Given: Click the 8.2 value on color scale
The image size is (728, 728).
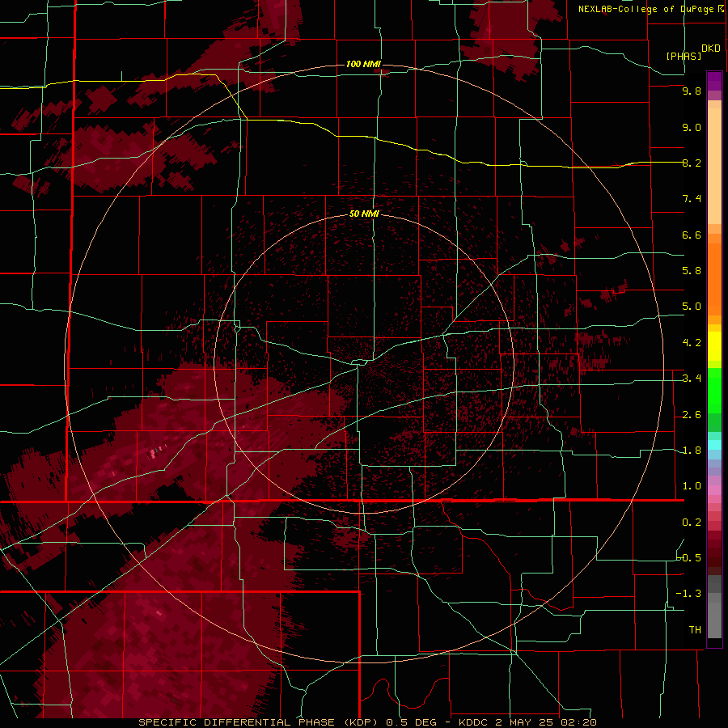Looking at the screenshot, I should 692,163.
